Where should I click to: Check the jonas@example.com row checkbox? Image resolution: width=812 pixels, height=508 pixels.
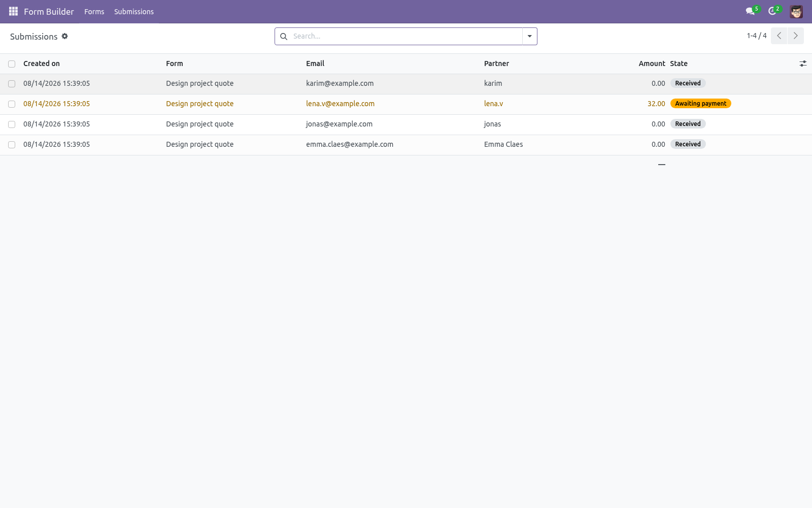(x=12, y=124)
